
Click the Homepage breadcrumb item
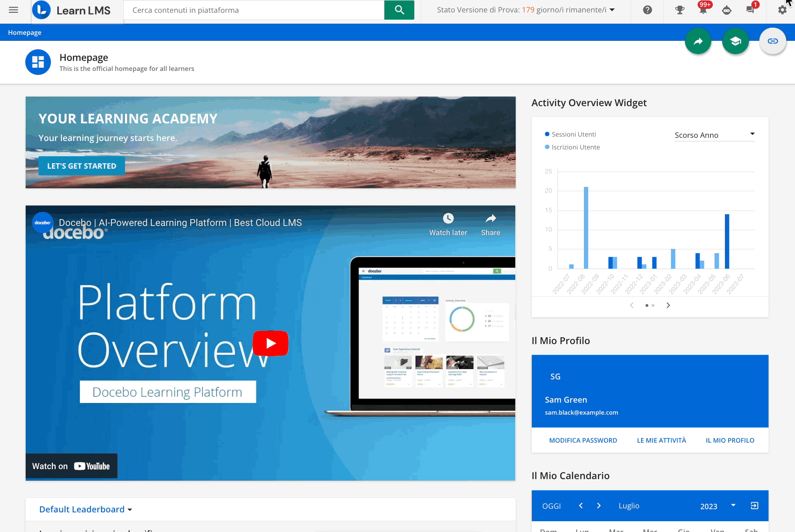click(x=24, y=32)
